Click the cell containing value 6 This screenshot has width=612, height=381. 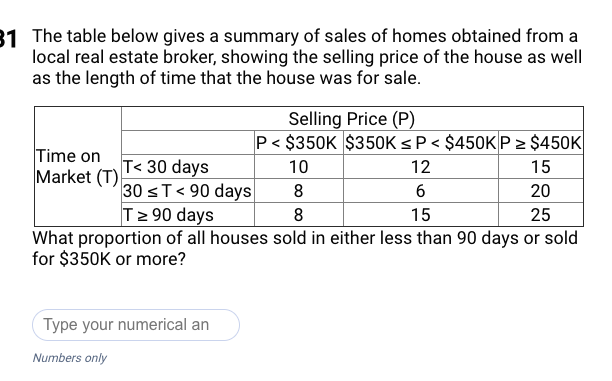click(421, 191)
